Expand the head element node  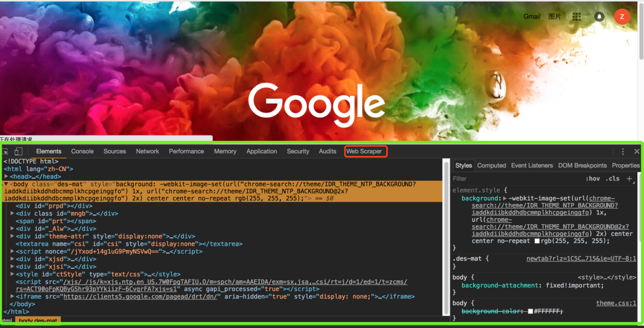pyautogui.click(x=6, y=176)
